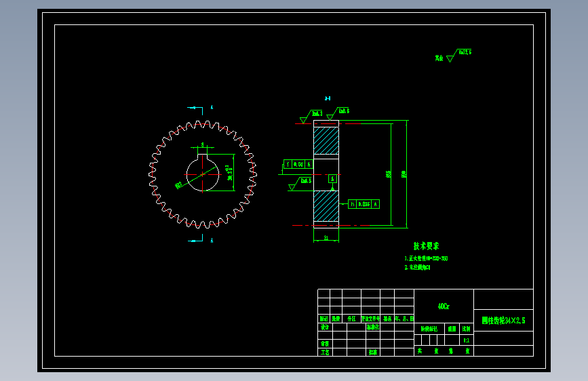Click the bore diameter leader dimension

179,185
